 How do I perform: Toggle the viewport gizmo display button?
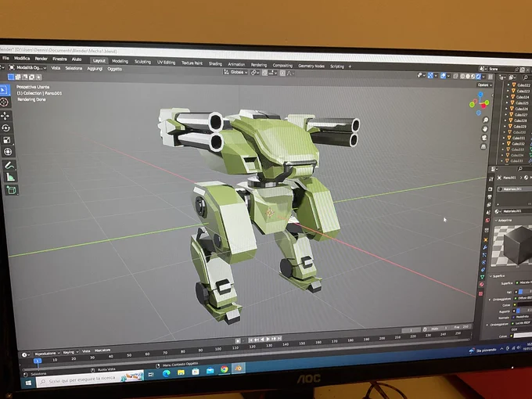pos(430,75)
